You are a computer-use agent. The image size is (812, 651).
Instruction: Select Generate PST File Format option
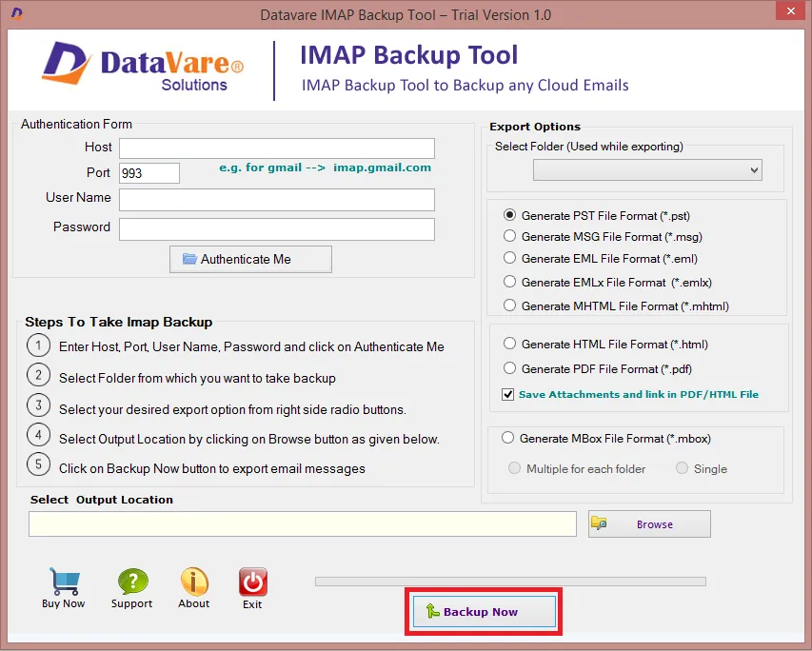pyautogui.click(x=509, y=215)
